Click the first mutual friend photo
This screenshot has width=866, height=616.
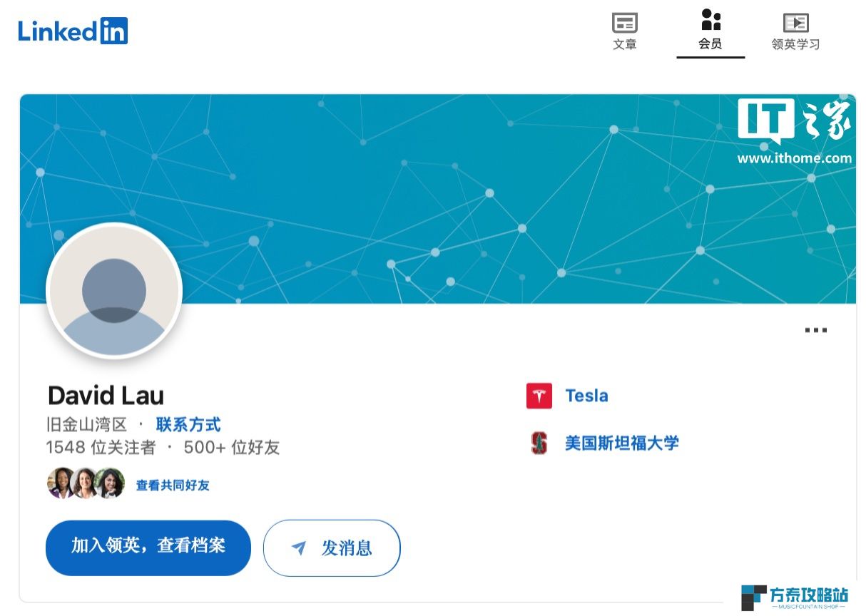(61, 483)
